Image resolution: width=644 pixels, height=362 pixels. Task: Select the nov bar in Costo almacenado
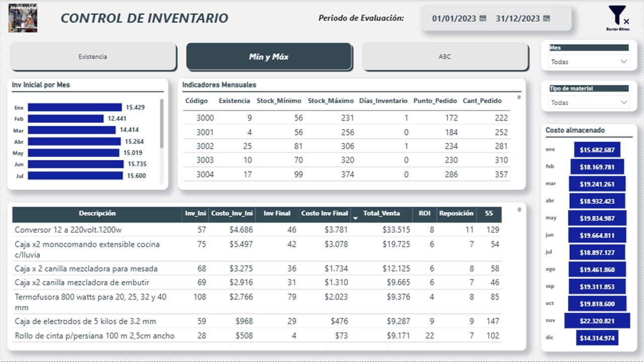[597, 321]
